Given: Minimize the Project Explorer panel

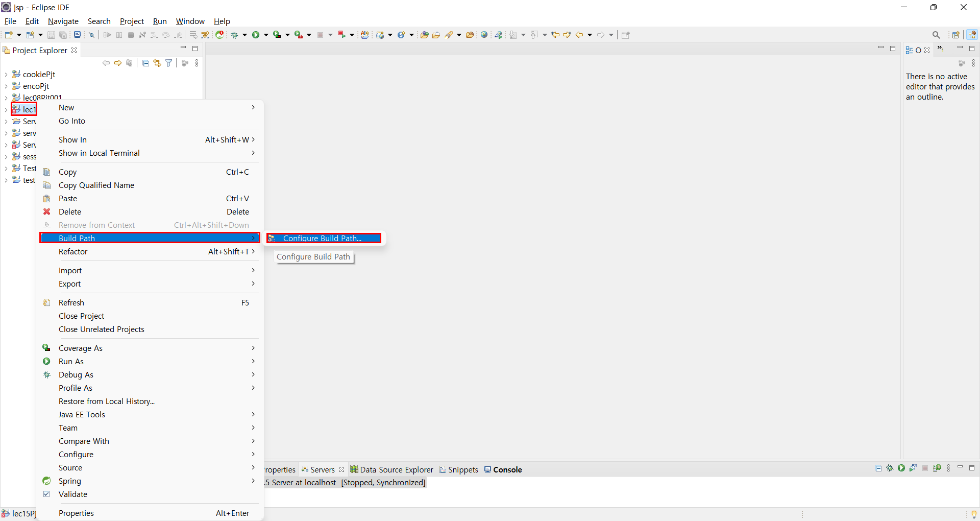Looking at the screenshot, I should click(183, 48).
